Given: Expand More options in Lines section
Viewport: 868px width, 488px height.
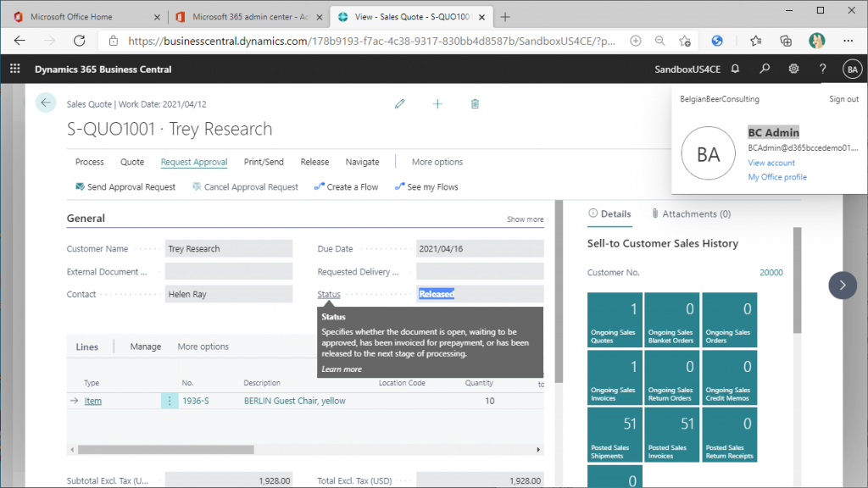Looking at the screenshot, I should (203, 347).
